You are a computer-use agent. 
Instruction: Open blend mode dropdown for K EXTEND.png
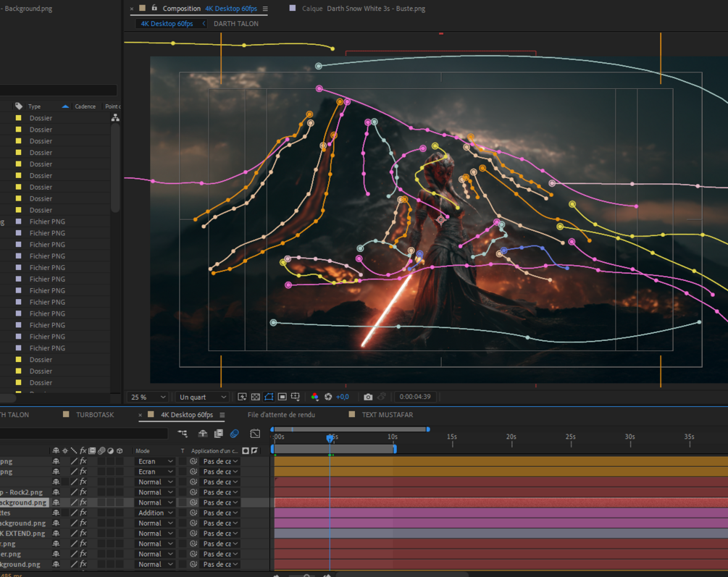pyautogui.click(x=155, y=534)
